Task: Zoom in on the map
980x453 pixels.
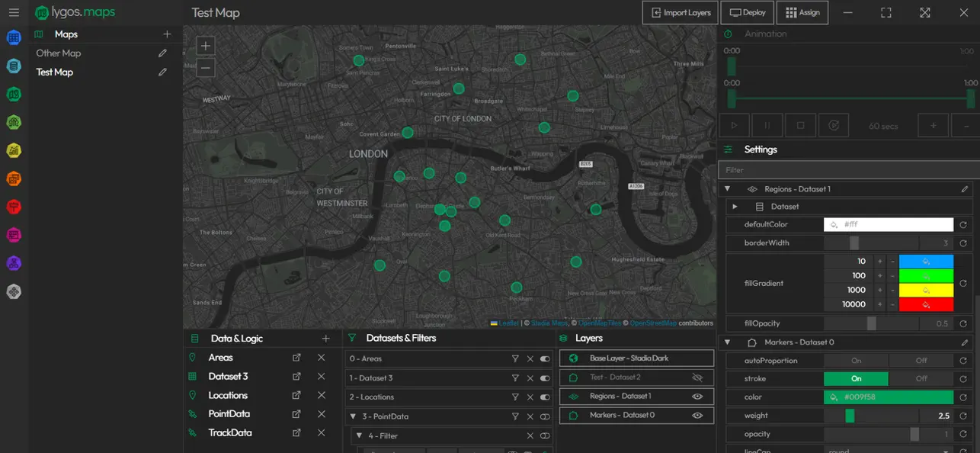Action: coord(206,46)
